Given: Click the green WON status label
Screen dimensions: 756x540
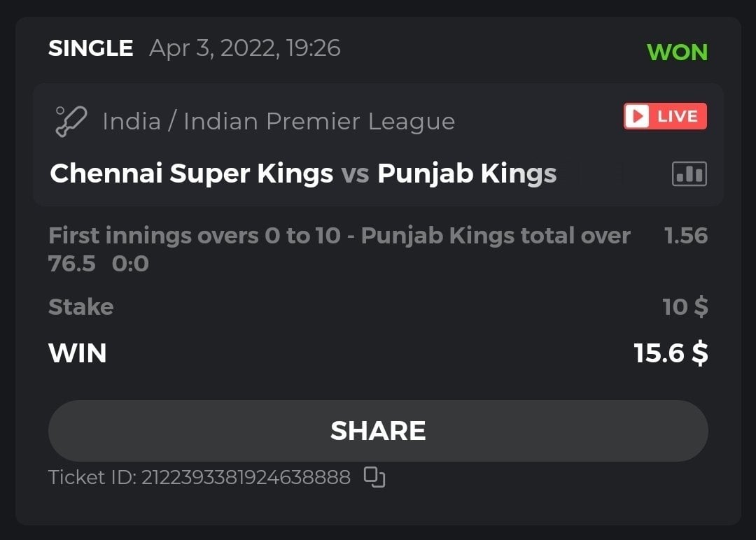Looking at the screenshot, I should [x=677, y=52].
